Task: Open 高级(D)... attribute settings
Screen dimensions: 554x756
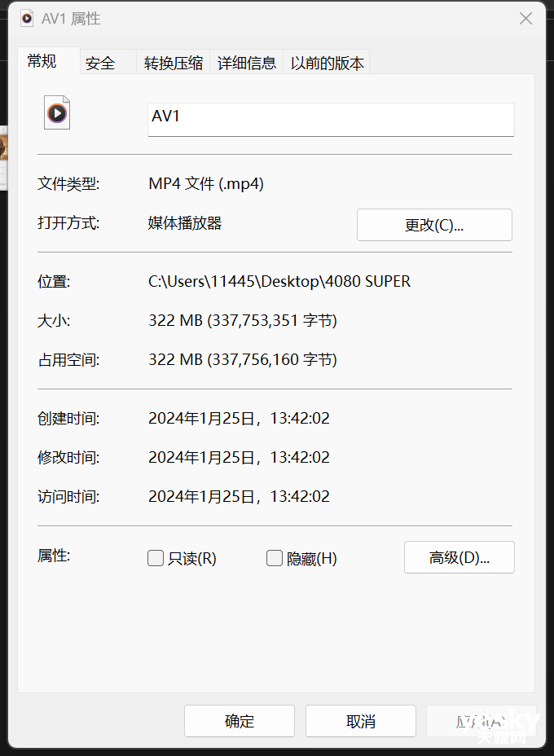Action: click(459, 557)
